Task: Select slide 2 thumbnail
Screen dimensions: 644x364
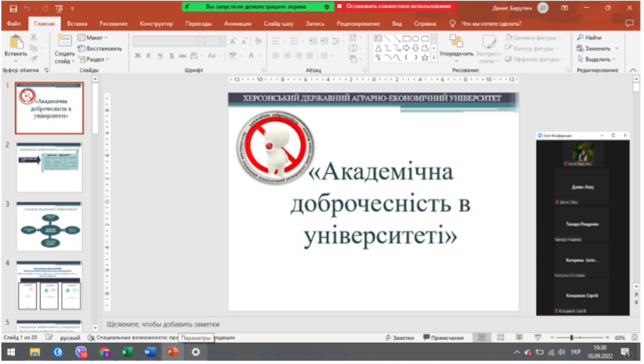Action: [50, 167]
